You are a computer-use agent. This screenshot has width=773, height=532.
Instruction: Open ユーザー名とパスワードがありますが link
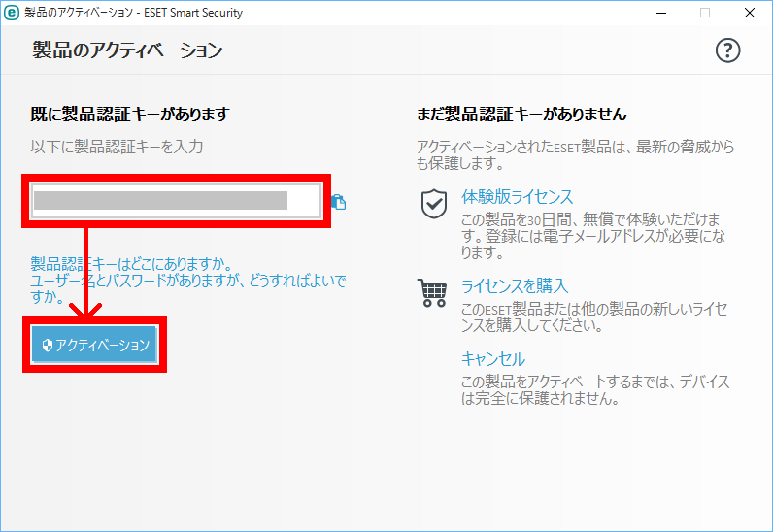pyautogui.click(x=187, y=288)
